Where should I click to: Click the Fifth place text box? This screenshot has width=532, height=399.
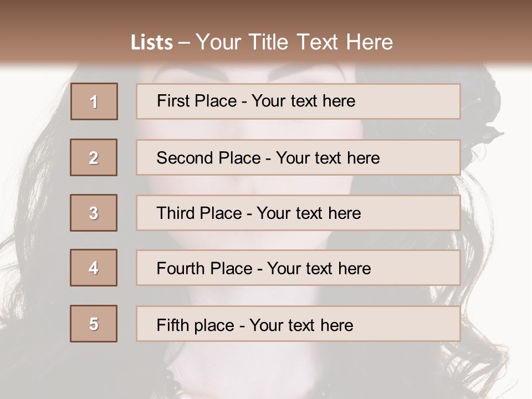(298, 324)
